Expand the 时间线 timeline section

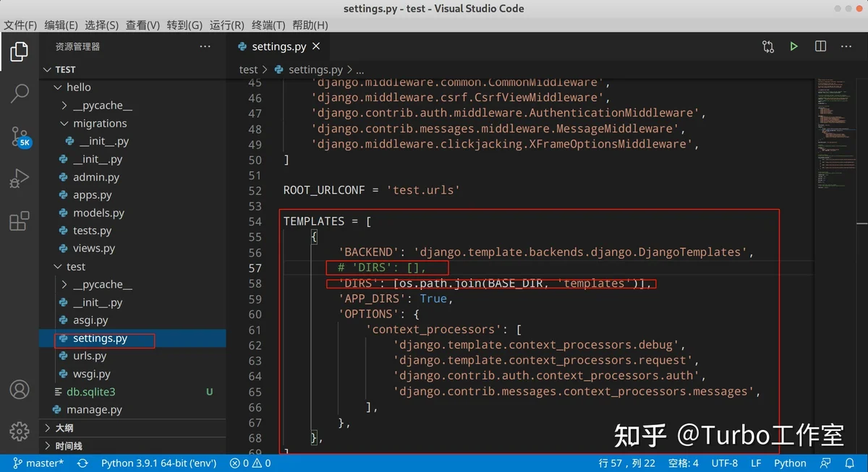(132, 446)
